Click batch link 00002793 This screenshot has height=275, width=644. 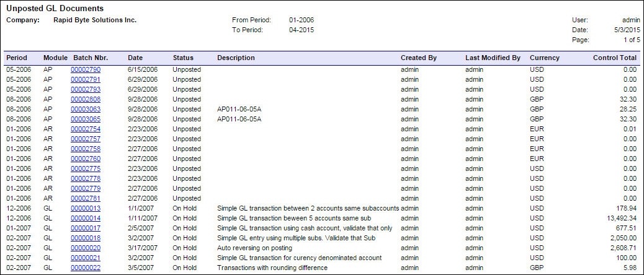pyautogui.click(x=86, y=90)
